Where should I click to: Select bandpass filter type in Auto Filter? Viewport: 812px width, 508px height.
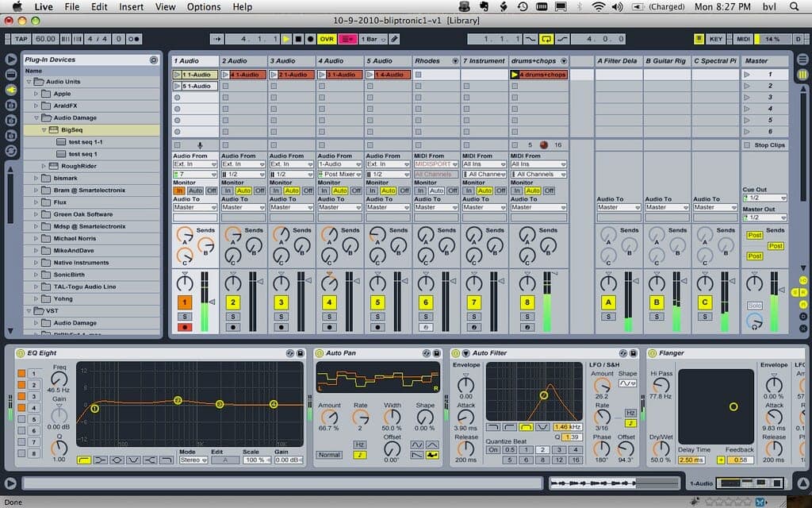tap(527, 427)
